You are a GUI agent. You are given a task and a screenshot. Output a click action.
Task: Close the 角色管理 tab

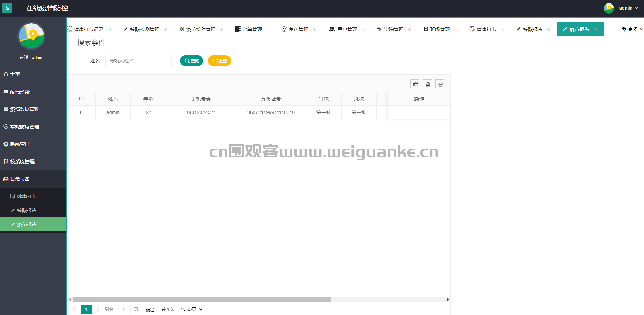pos(314,30)
